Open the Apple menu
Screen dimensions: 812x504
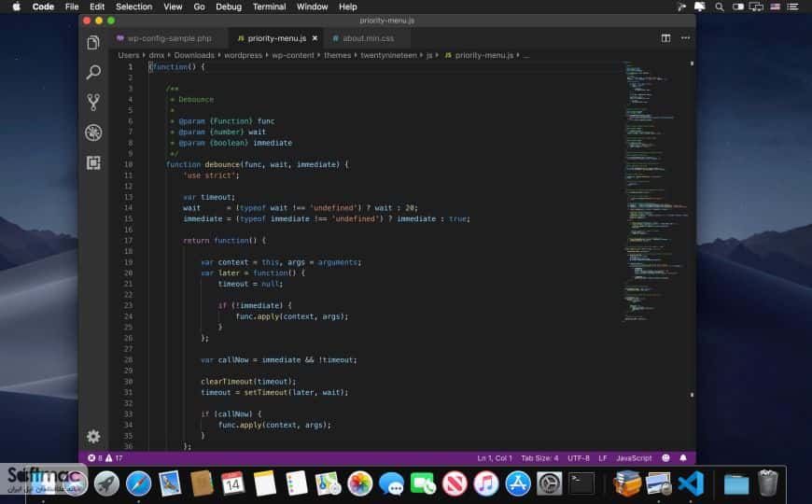[16, 7]
